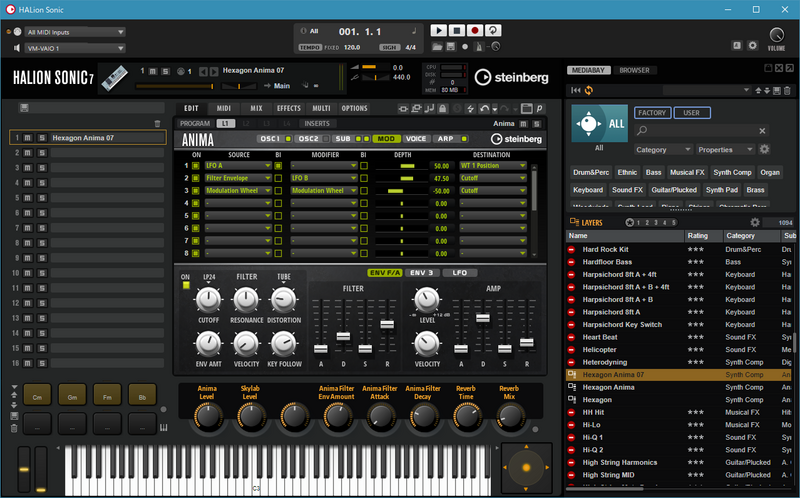Click the metronome icon in transport
Viewport: 800px width, 498px height.
tap(479, 46)
